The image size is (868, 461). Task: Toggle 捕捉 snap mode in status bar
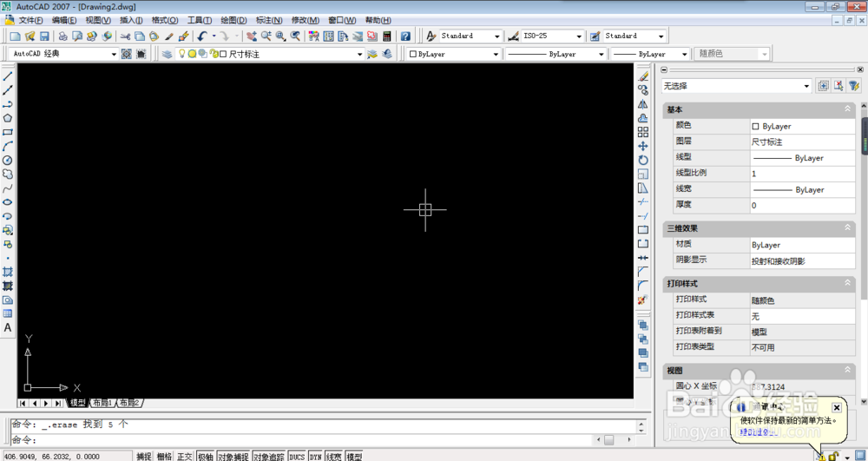(144, 457)
